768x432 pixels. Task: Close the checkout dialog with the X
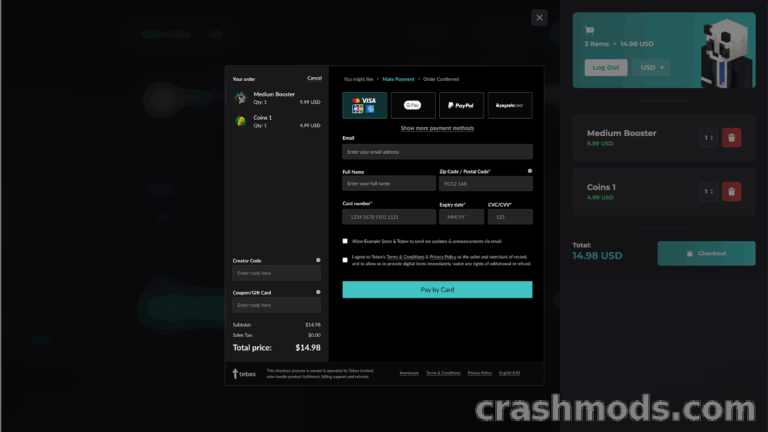(539, 18)
